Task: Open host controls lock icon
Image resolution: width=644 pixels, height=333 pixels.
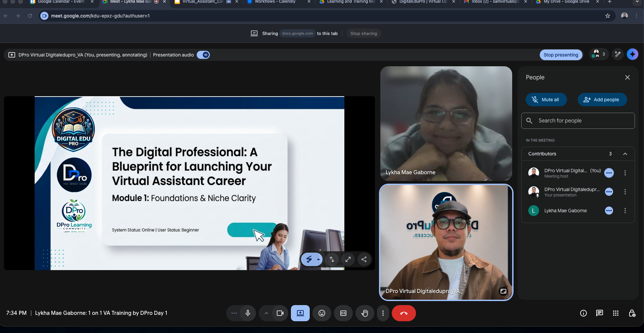Action: 632,313
